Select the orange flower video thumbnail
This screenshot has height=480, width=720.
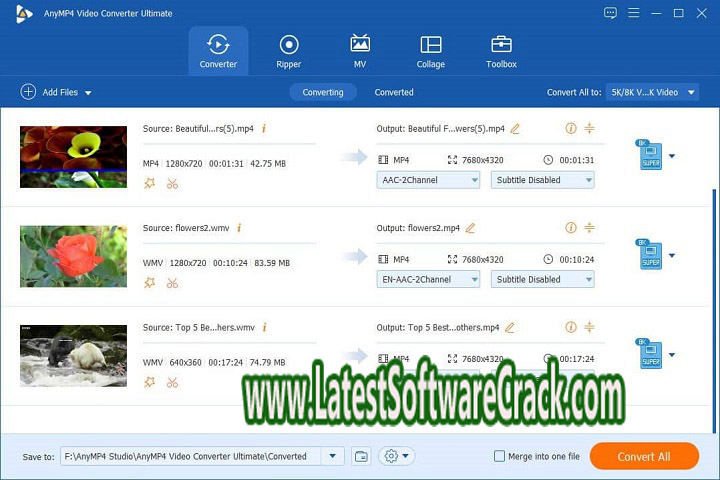coord(73,157)
